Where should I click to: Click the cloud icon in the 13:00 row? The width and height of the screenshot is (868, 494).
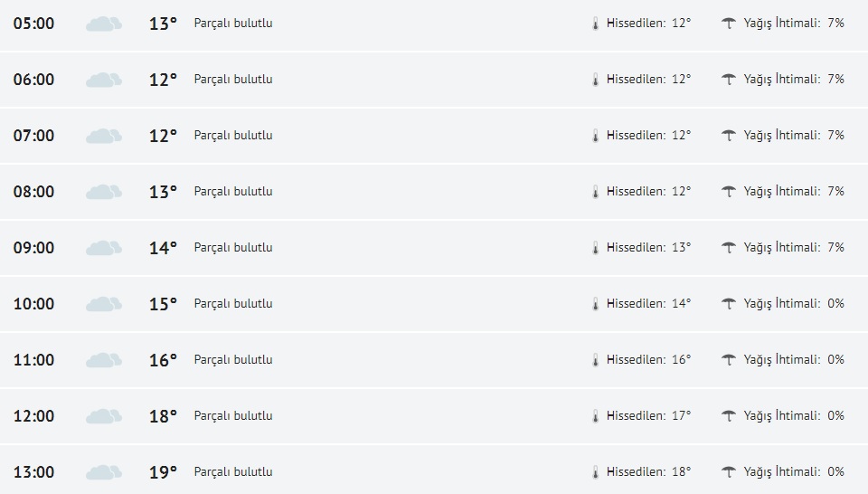103,472
